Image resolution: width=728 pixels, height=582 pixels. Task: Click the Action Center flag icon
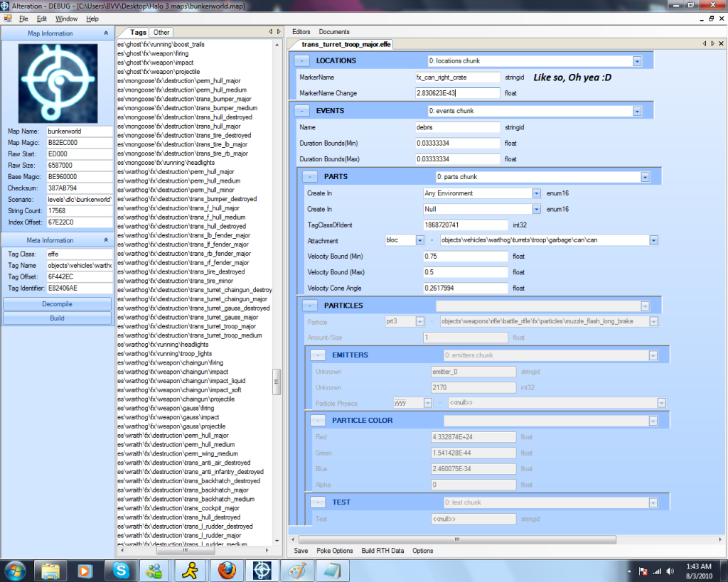click(643, 571)
